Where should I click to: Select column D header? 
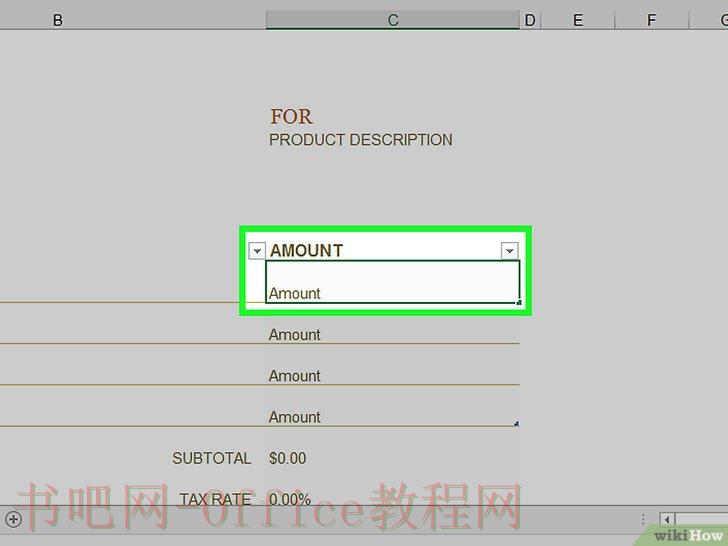(x=530, y=20)
